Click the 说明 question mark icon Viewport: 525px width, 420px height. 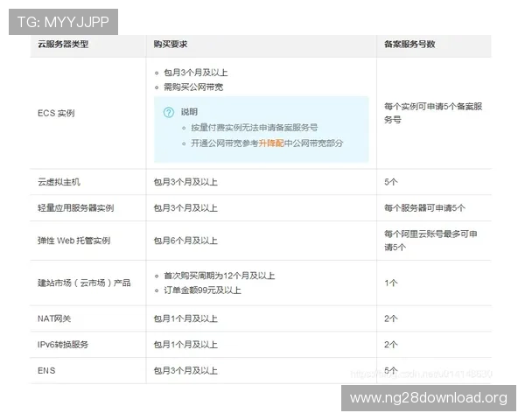[168, 112]
